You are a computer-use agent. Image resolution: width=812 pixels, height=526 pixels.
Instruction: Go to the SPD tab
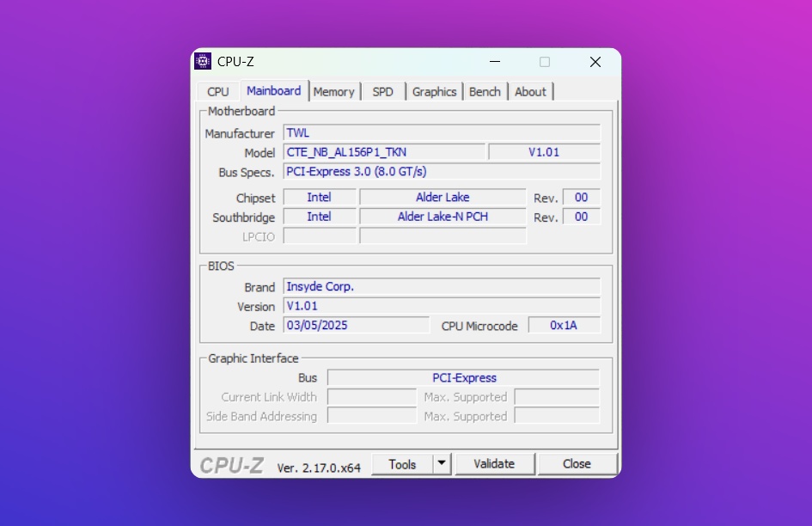click(x=382, y=92)
